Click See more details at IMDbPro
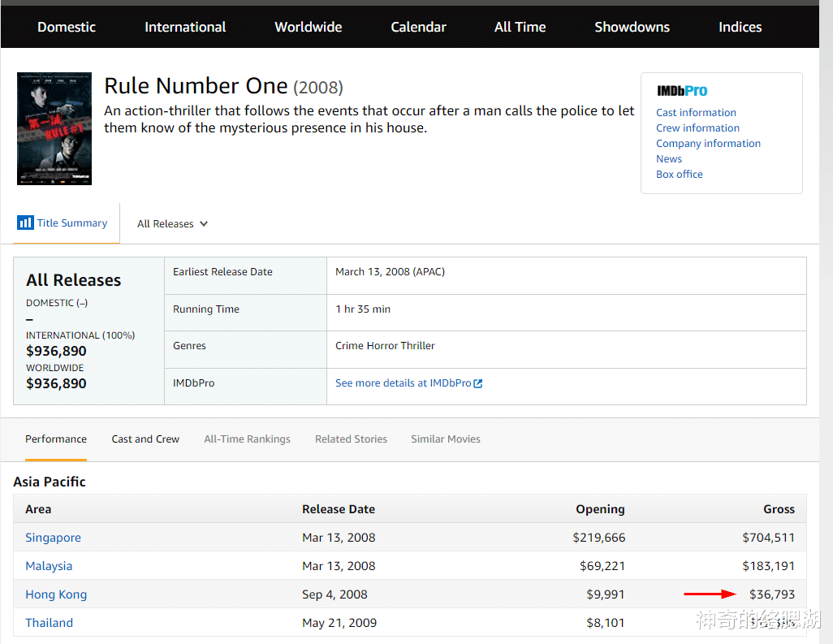The width and height of the screenshot is (833, 644). pyautogui.click(x=403, y=383)
